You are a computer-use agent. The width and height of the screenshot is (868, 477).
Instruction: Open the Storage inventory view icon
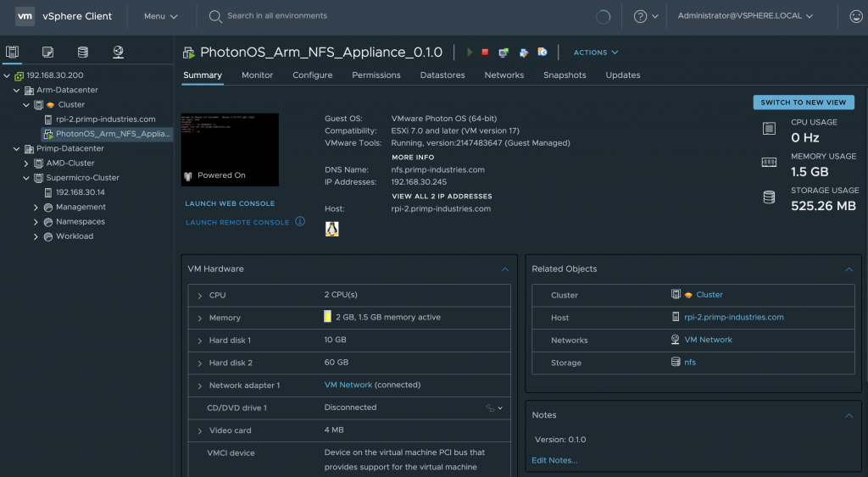82,53
